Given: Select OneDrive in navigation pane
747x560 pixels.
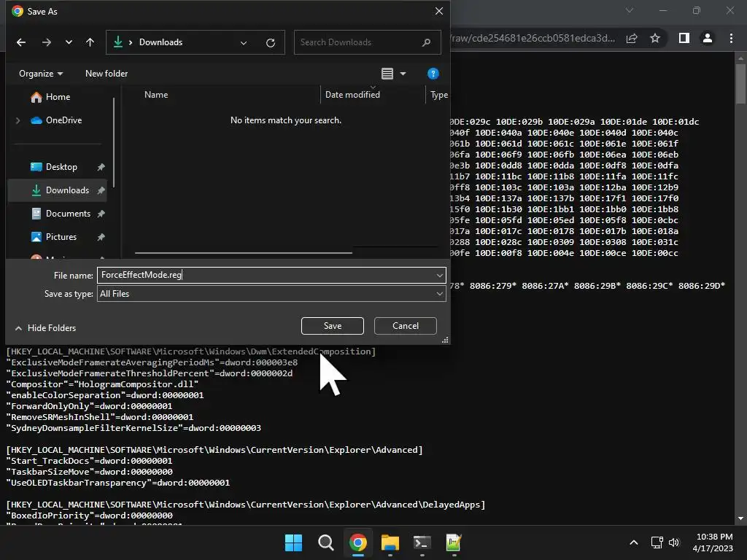Looking at the screenshot, I should [63, 120].
